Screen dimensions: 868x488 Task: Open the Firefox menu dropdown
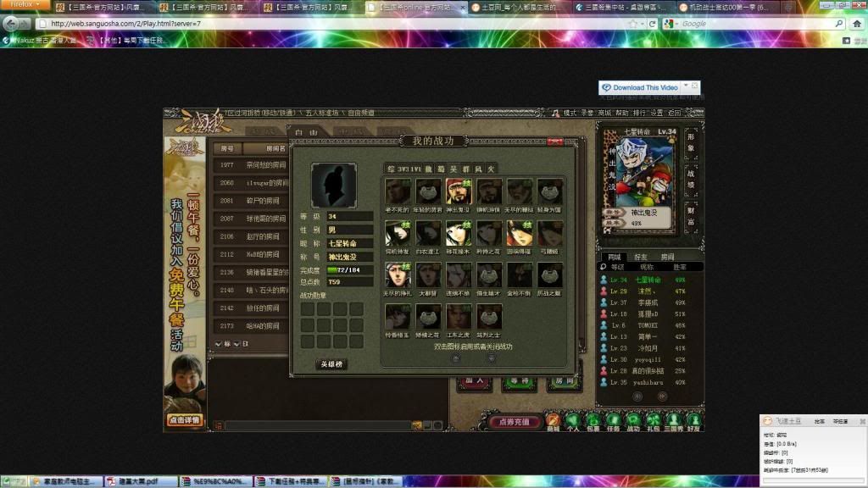coord(25,4)
